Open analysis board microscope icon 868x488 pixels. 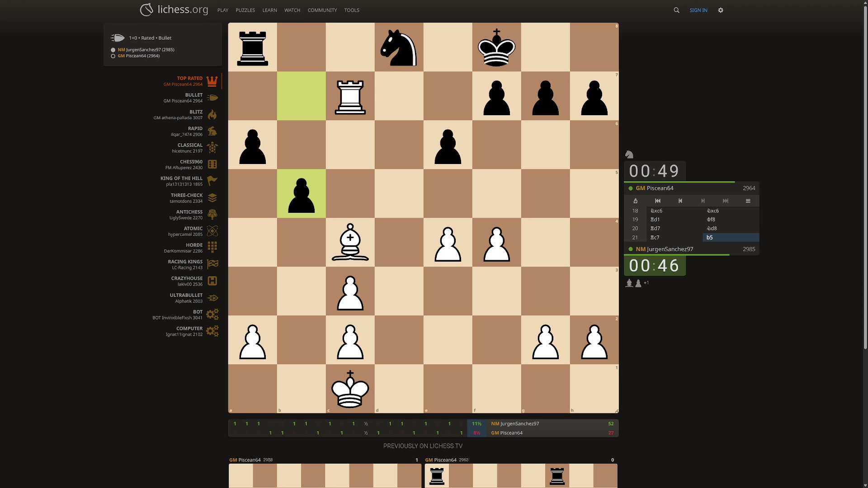pos(635,201)
